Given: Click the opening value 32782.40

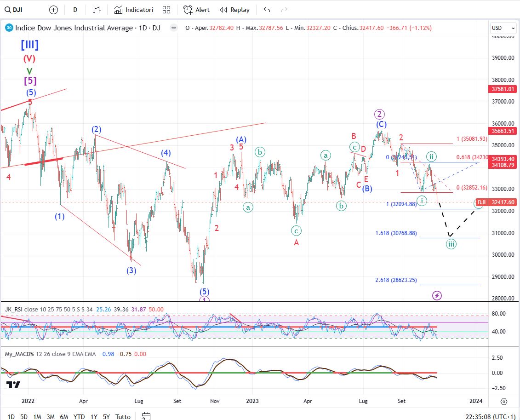Looking at the screenshot, I should click(221, 28).
